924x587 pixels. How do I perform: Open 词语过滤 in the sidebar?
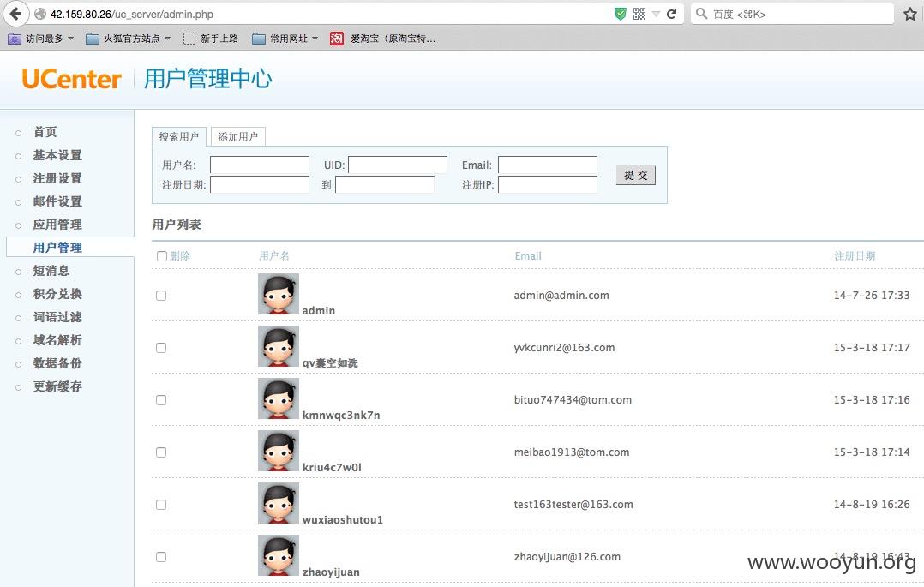point(57,317)
